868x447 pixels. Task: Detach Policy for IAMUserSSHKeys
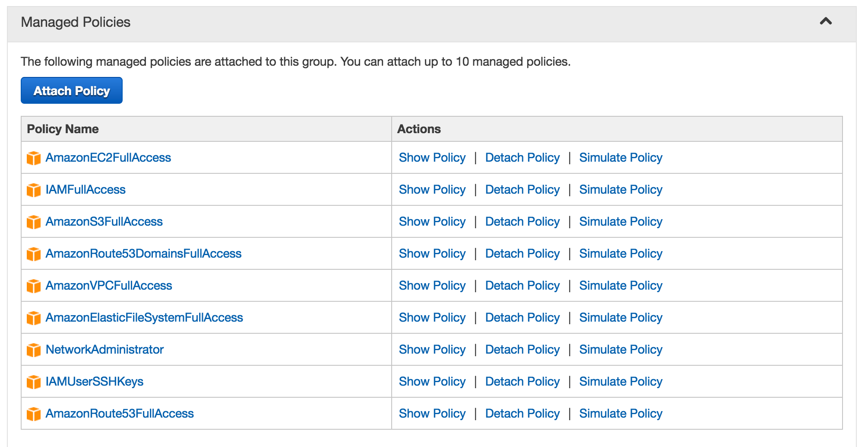click(x=523, y=381)
